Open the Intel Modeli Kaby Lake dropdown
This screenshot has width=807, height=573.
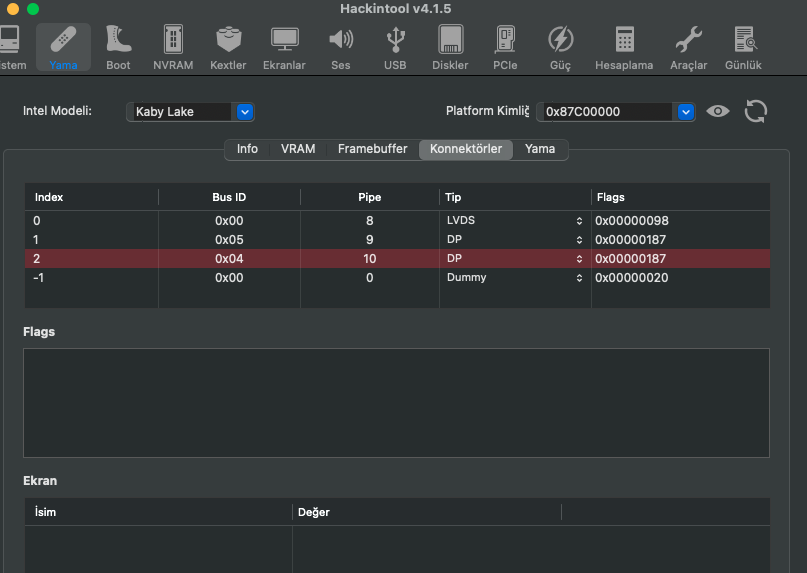tap(245, 112)
